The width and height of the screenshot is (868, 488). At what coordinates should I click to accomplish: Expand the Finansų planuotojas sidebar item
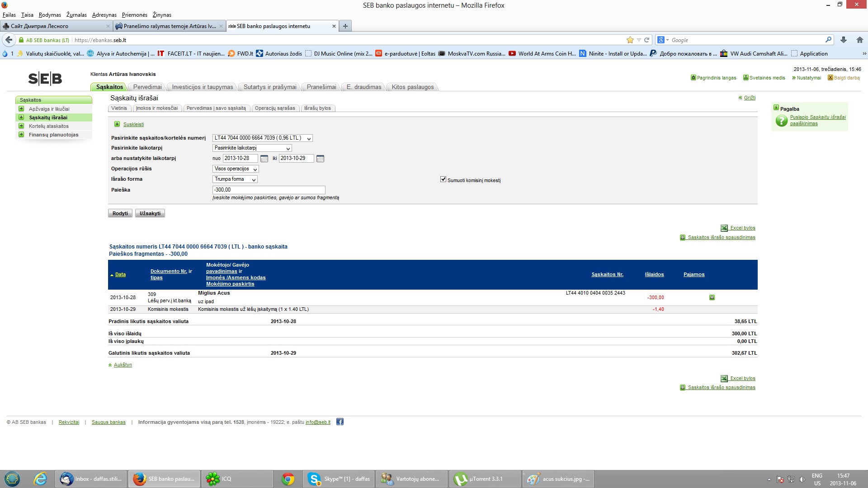21,135
